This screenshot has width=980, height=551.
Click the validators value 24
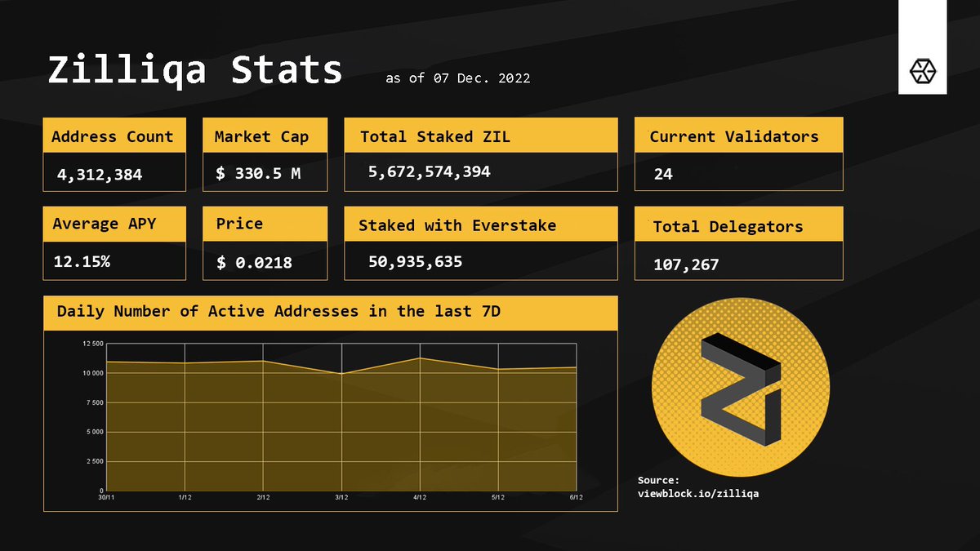click(663, 174)
